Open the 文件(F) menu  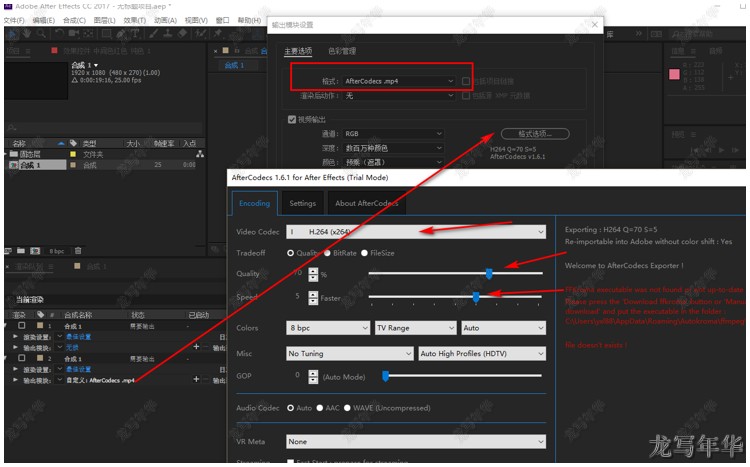coord(14,20)
